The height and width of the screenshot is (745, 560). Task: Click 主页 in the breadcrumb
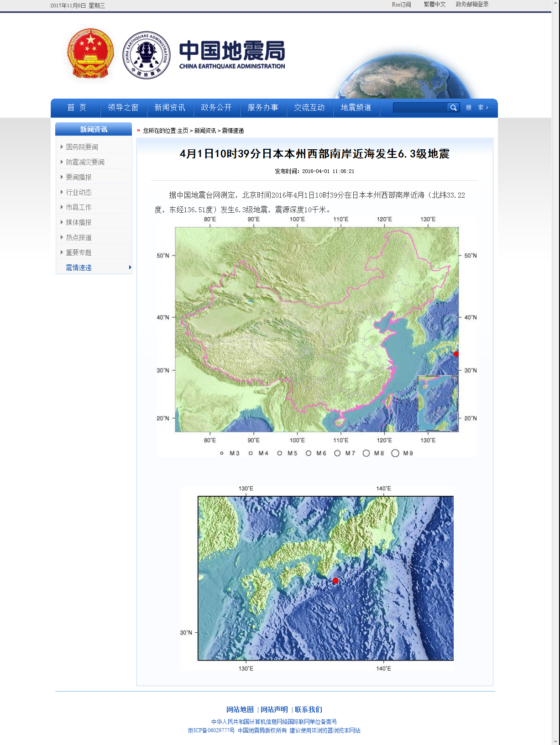(x=183, y=131)
